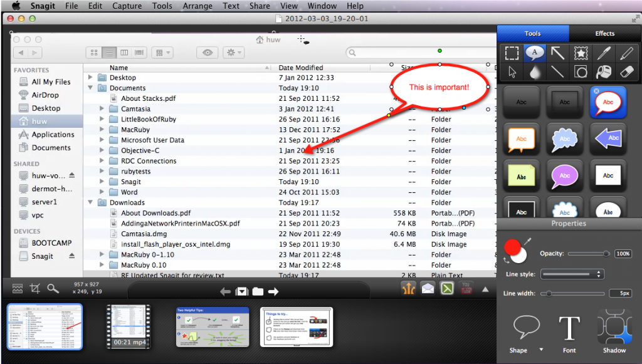Open the Two Helpful Tips thumbnail
This screenshot has width=642, height=364.
213,327
